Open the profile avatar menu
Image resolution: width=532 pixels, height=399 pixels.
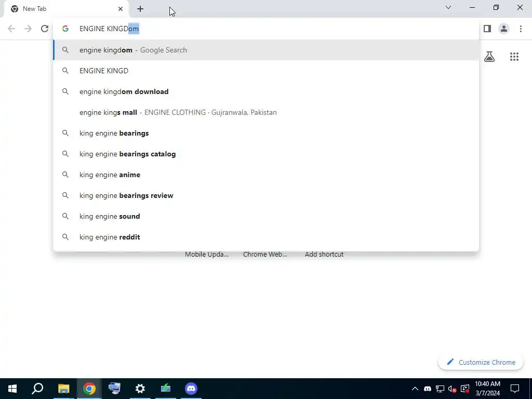[x=504, y=29]
